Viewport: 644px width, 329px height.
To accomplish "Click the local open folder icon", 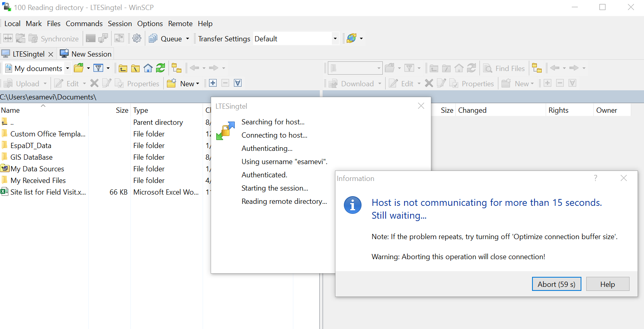I will (x=79, y=68).
